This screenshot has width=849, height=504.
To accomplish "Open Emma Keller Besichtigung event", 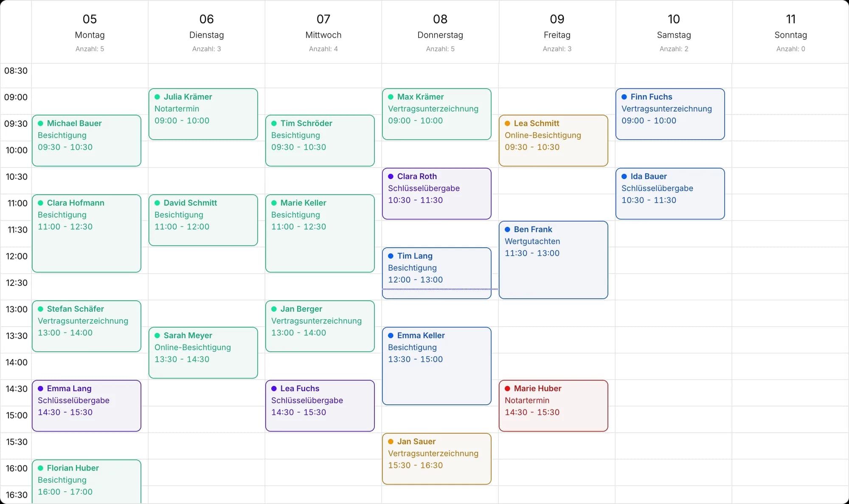I will click(437, 366).
